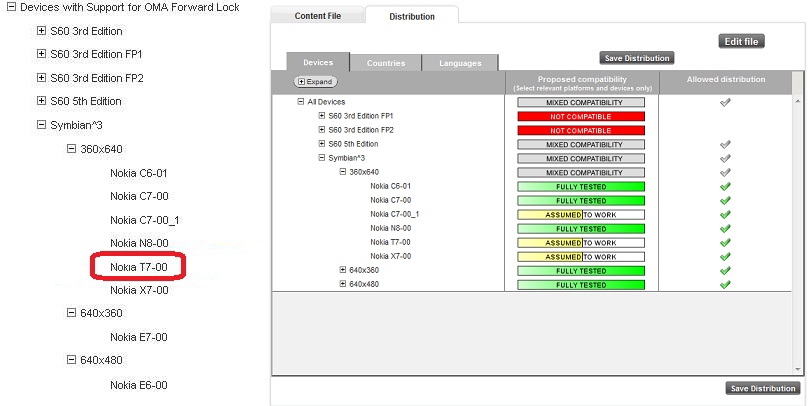Expand S60 5th Edition in distribution table
Viewport: 811px width, 406px height.
click(x=322, y=144)
